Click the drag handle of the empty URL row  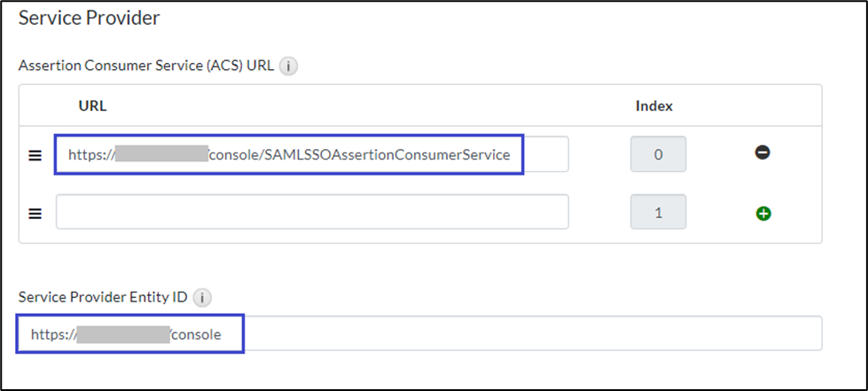(35, 213)
